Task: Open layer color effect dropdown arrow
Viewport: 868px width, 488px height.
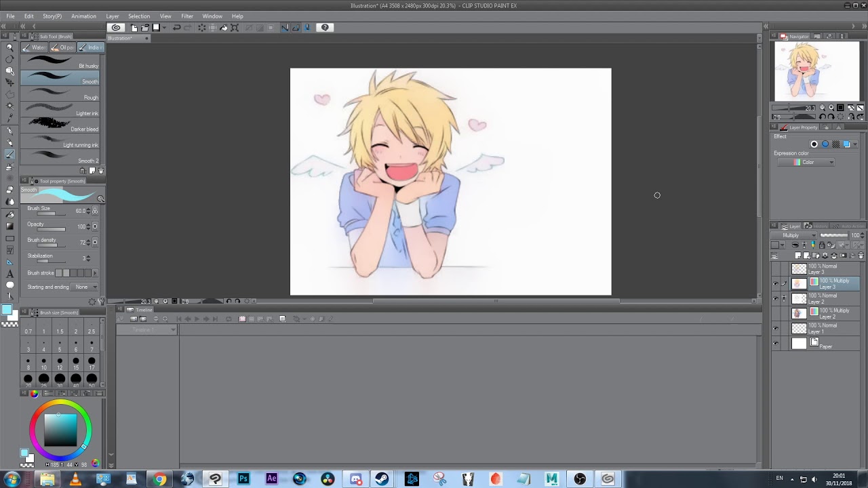Action: click(854, 144)
